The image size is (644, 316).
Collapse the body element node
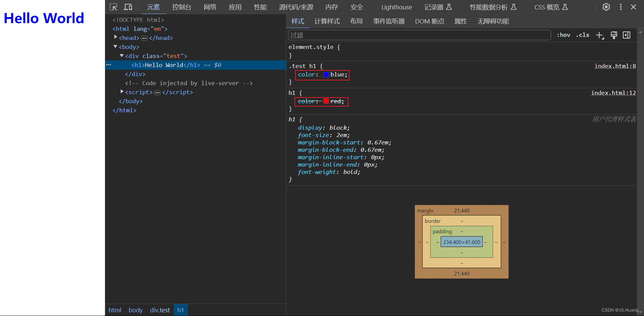[x=115, y=47]
